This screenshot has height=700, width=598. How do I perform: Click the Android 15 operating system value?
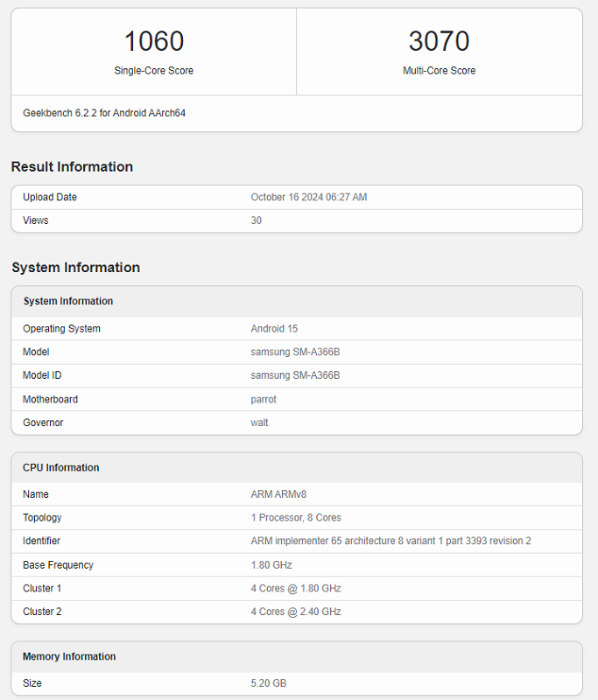click(x=274, y=329)
